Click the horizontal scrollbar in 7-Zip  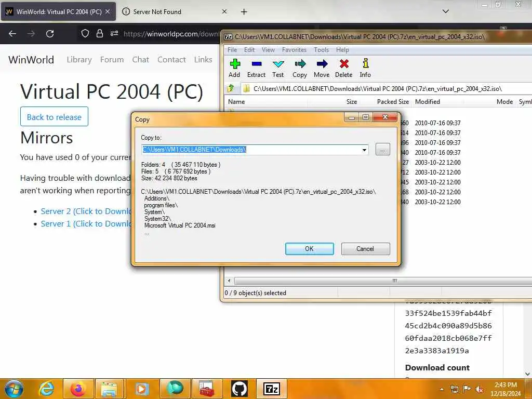(383, 281)
